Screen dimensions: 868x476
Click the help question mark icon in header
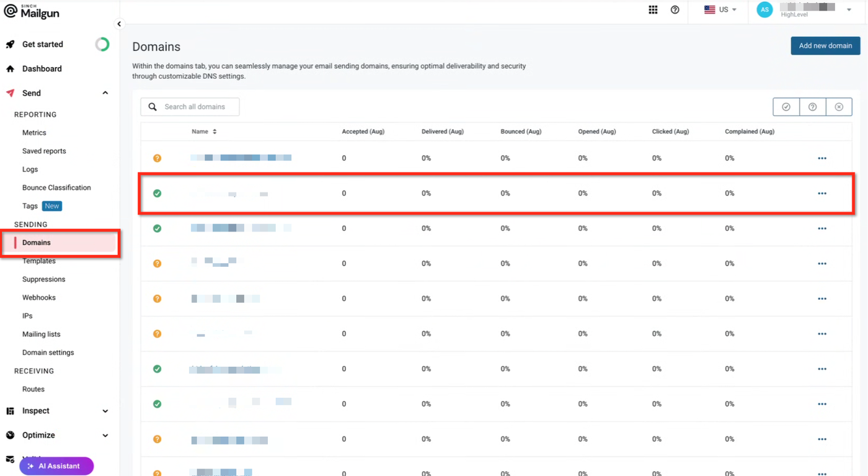coord(675,10)
